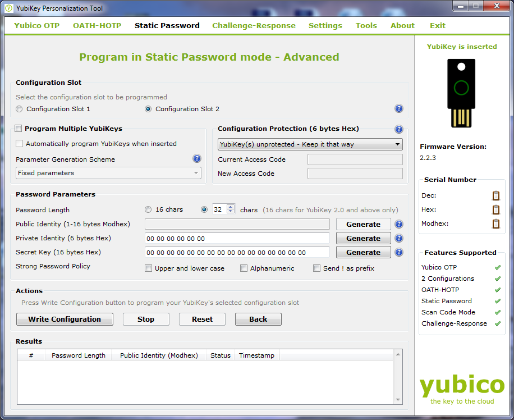Switch to OATH-HOTP tab
The height and width of the screenshot is (420, 514).
tap(97, 26)
